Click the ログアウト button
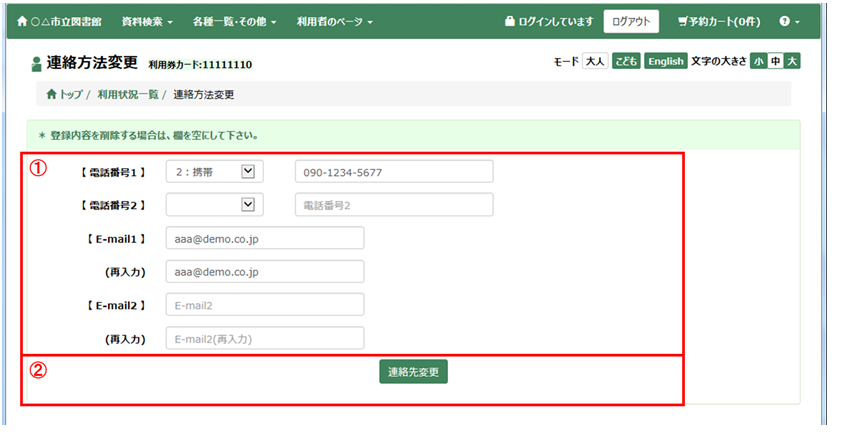The image size is (843, 436). (x=631, y=21)
